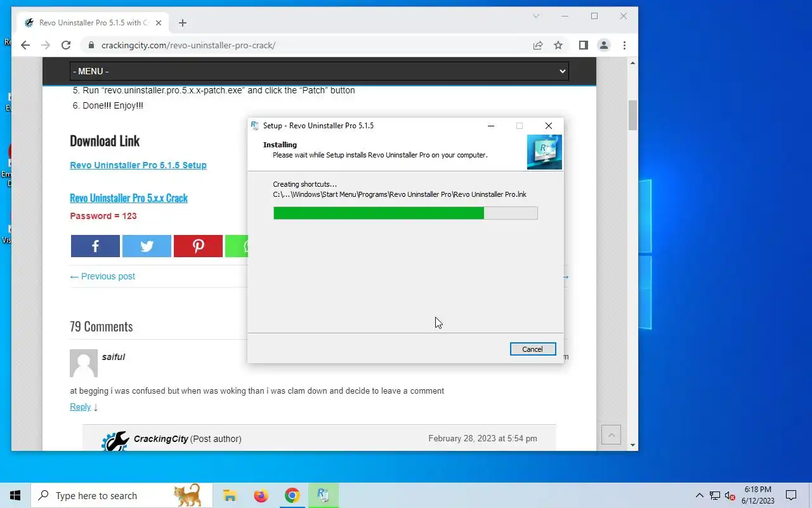
Task: Click the page vertical scrollbar thumb
Action: (x=632, y=115)
